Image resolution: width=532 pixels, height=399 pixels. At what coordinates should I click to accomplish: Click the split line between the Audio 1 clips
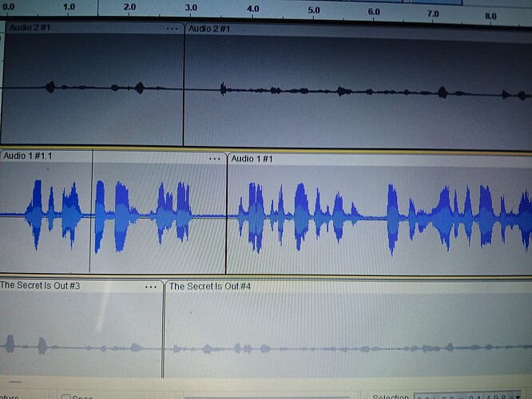pyautogui.click(x=226, y=215)
